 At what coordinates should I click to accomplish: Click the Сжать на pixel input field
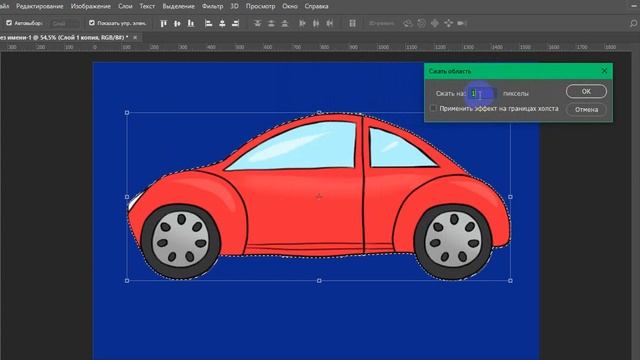(483, 93)
